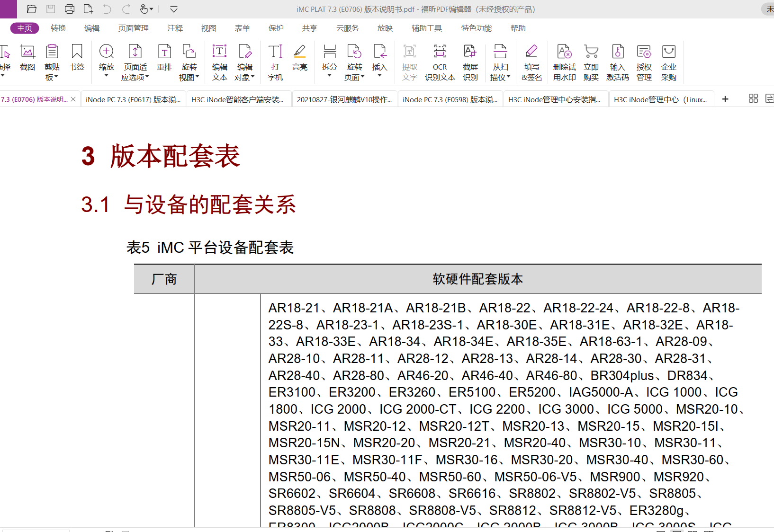Open the 缩放 zoom tool
Screen dimensions: 774x532
tap(107, 61)
